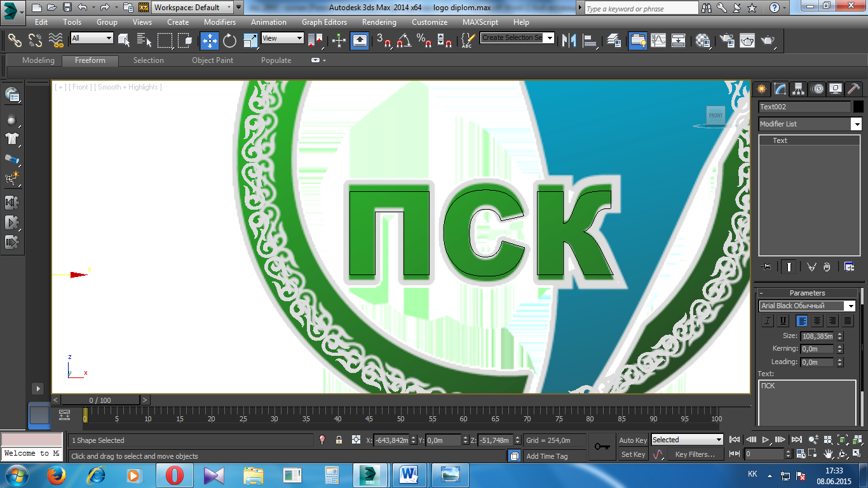Image resolution: width=868 pixels, height=488 pixels.
Task: Click the Set Key button
Action: click(633, 454)
